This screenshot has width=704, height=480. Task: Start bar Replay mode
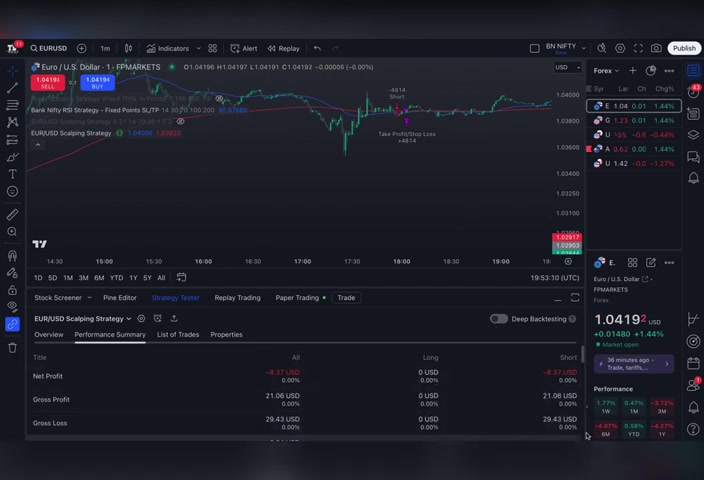tap(283, 48)
